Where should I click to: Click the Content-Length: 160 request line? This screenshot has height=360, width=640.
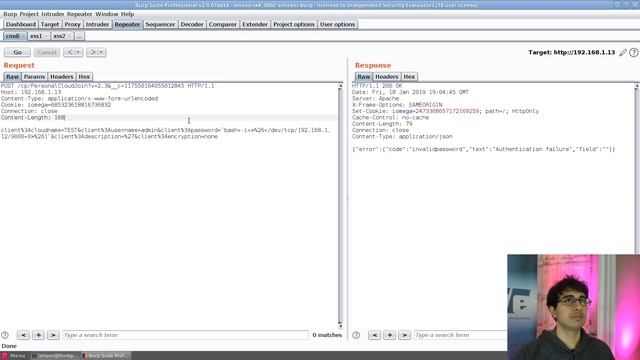click(33, 118)
